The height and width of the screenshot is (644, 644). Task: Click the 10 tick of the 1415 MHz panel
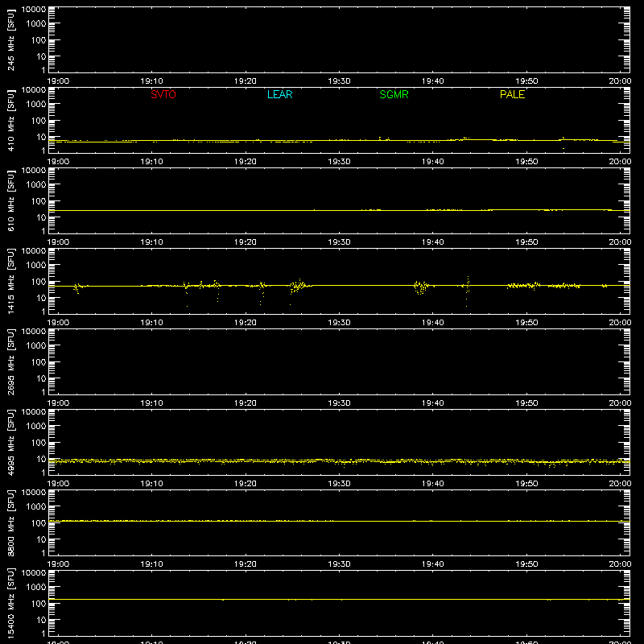(41, 298)
